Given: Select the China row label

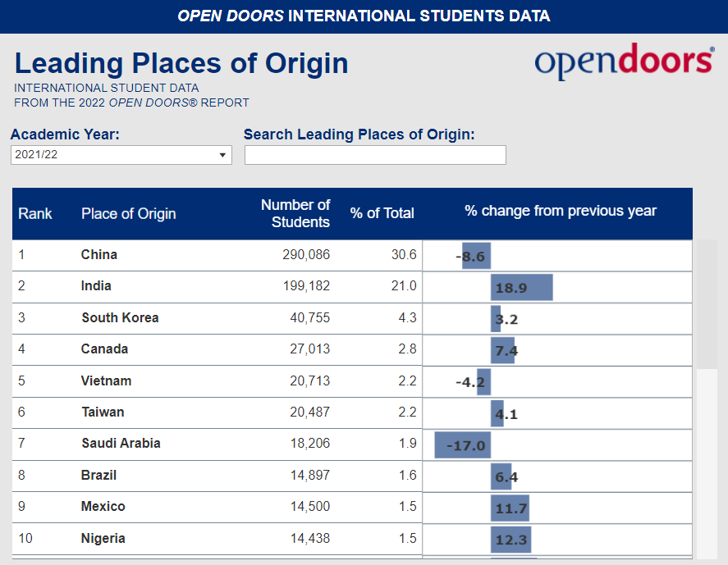Looking at the screenshot, I should tap(99, 255).
